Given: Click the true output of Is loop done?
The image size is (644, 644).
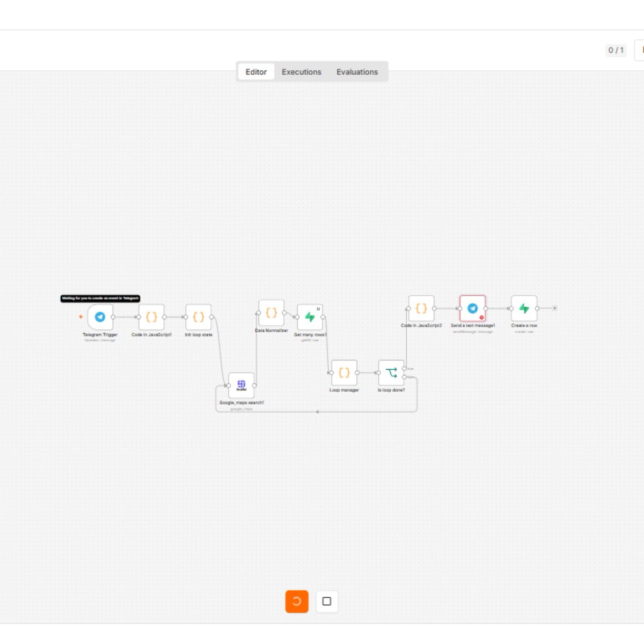Looking at the screenshot, I should pos(405,368).
